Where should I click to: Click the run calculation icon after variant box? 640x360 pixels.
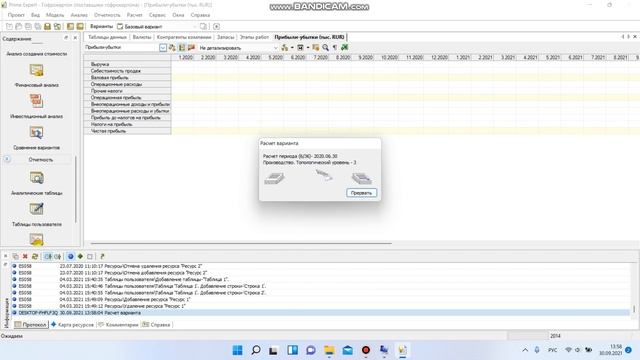click(217, 27)
